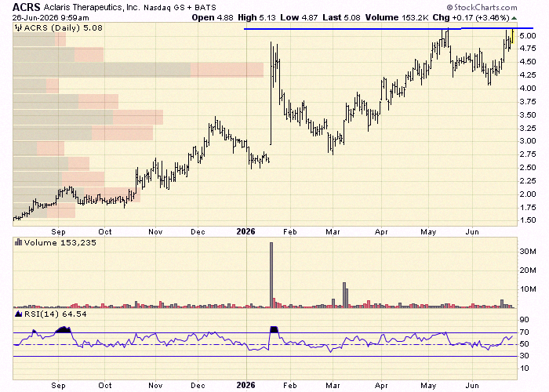The image size is (549, 392).
Task: Click the 2.50 price axis label
Action: point(528,168)
